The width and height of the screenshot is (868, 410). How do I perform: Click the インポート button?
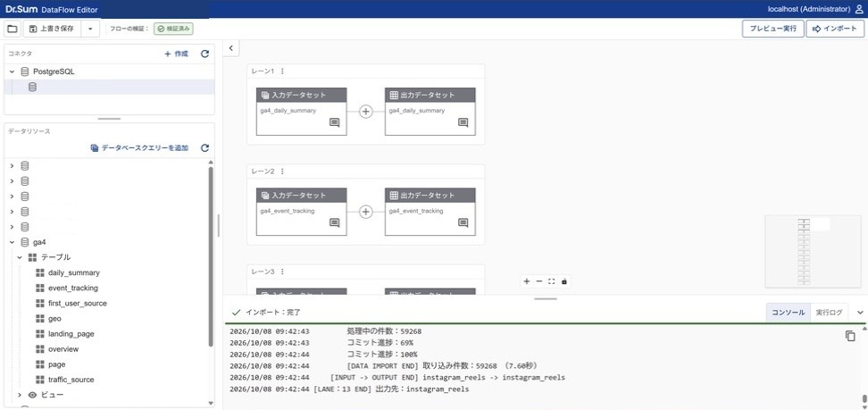tap(835, 29)
